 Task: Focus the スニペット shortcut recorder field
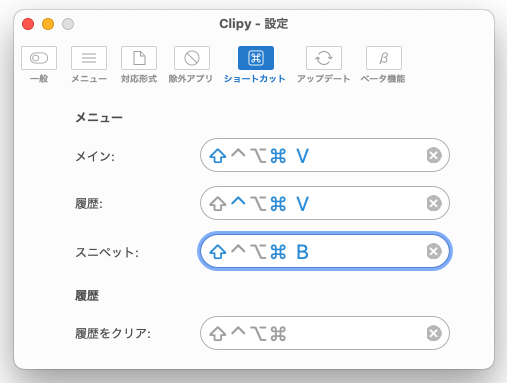325,251
